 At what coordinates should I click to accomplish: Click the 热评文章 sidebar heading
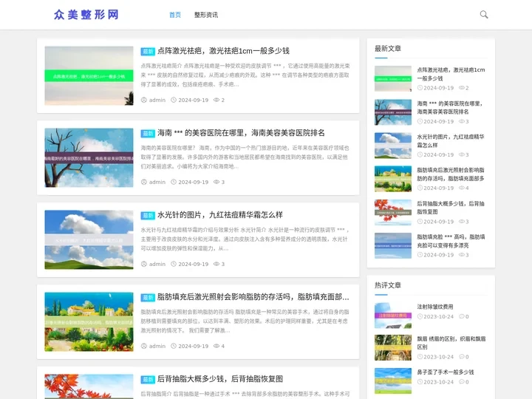coord(388,285)
